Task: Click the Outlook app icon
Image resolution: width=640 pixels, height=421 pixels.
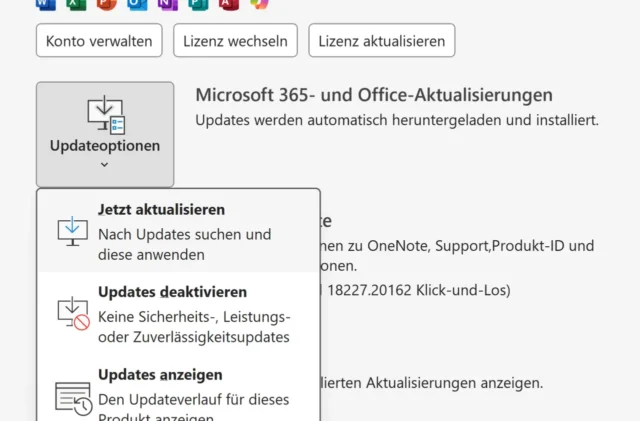Action: (x=137, y=4)
